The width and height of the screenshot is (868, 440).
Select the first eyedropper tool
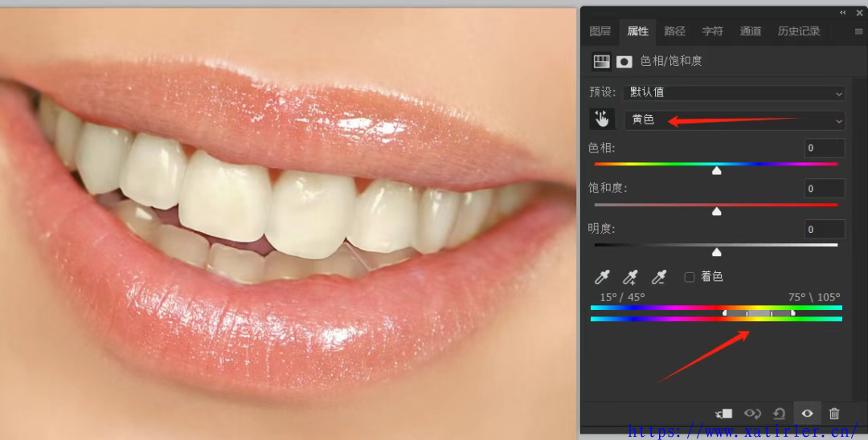(602, 277)
